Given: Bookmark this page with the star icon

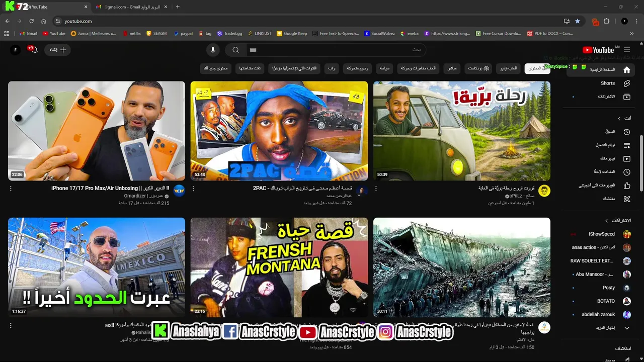Looking at the screenshot, I should point(578,21).
